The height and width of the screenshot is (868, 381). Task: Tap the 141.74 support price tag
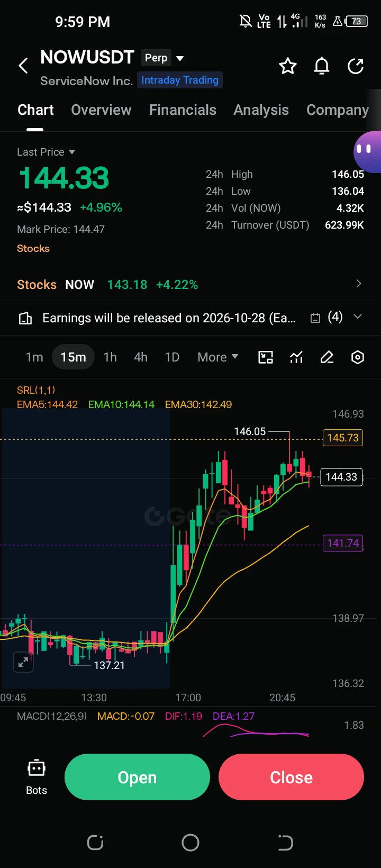click(x=343, y=543)
